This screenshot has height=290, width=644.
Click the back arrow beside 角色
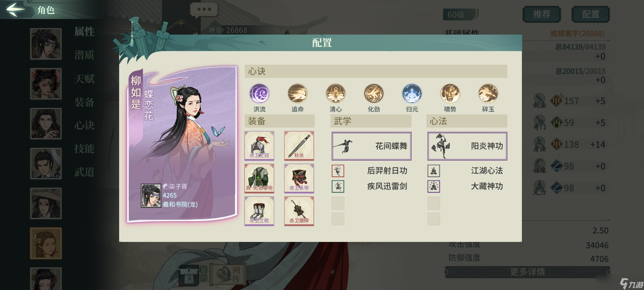(x=16, y=9)
